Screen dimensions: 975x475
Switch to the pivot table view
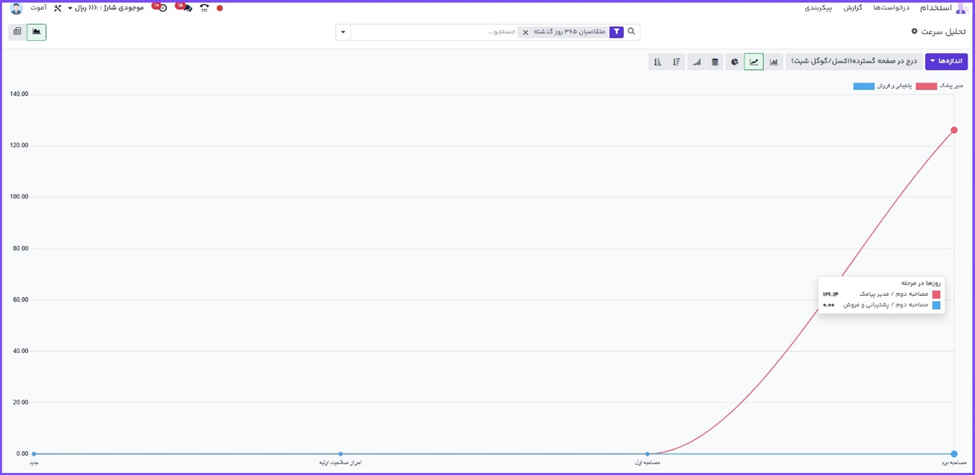(17, 32)
